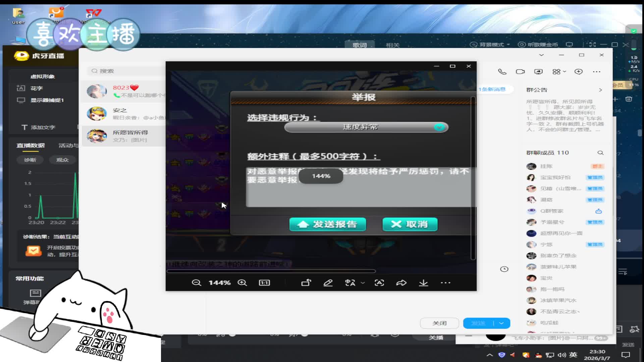Viewport: 644px width, 362px height.
Task: Show image at original 1:1 size
Action: click(264, 283)
